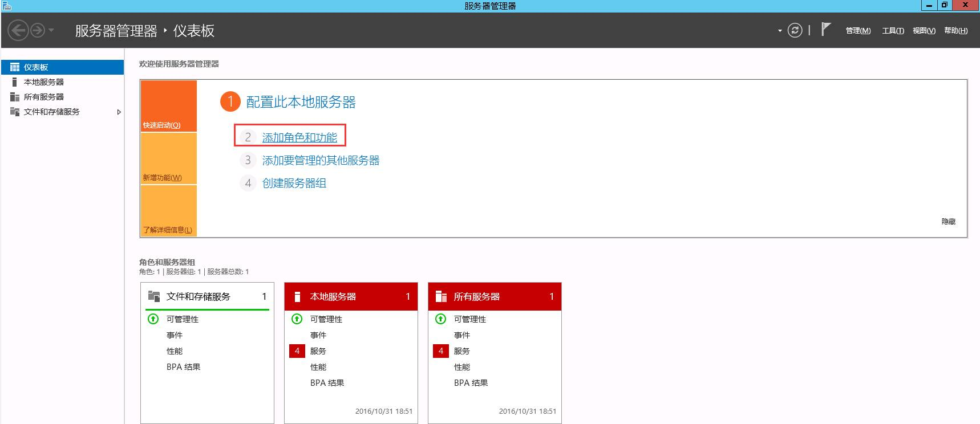Screen dimensions: 980x424
Task: Refresh the Server Manager dashboard
Action: tap(795, 30)
